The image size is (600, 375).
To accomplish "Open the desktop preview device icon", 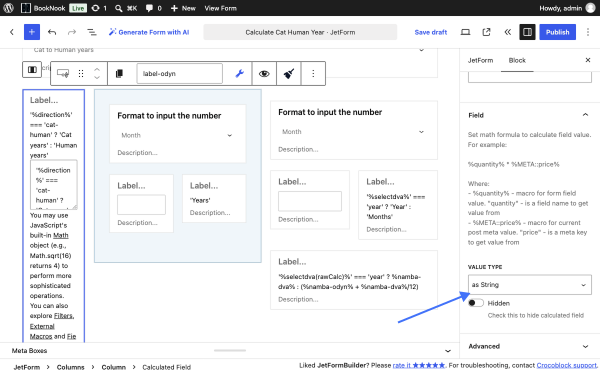I will tap(465, 32).
